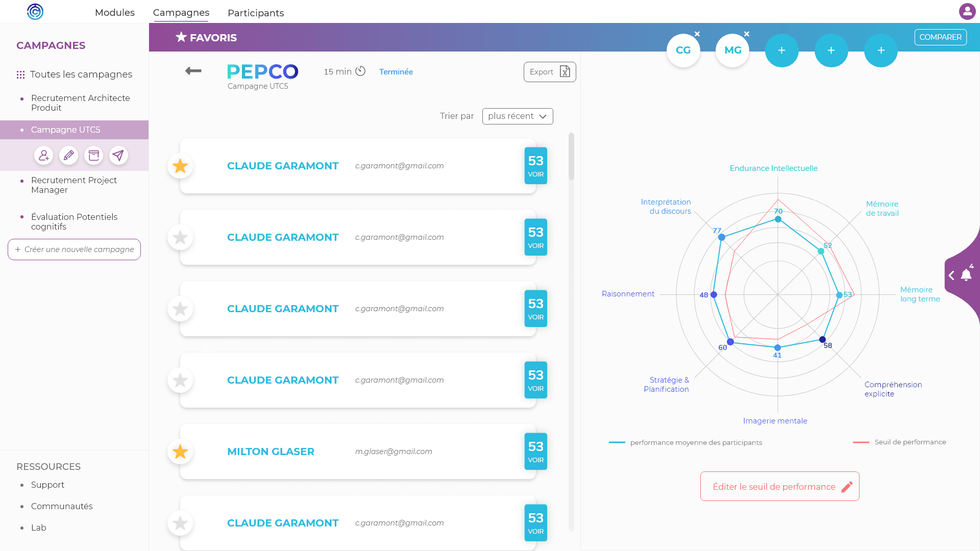Open the 'plus récent' sort dropdown
Screen dimensions: 980x551
517,116
